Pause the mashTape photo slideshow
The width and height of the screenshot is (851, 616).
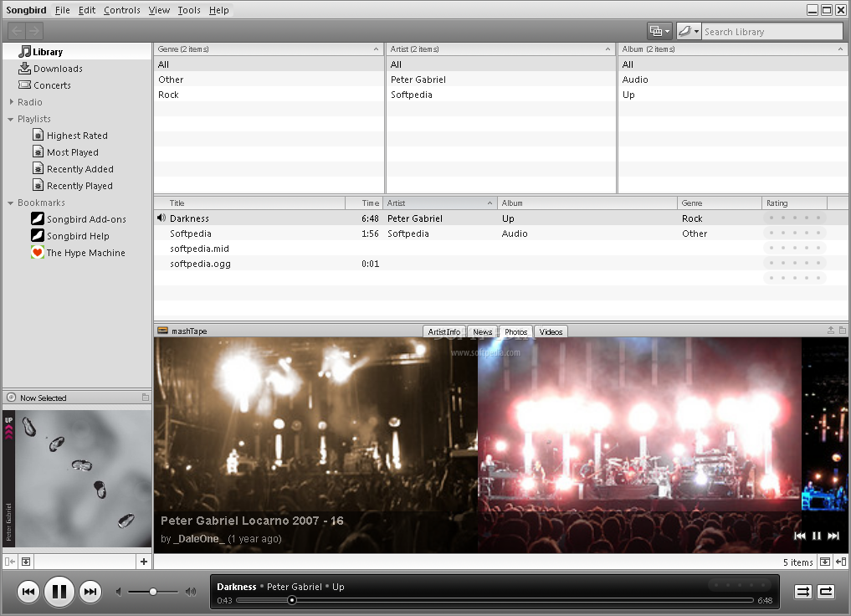coord(816,536)
